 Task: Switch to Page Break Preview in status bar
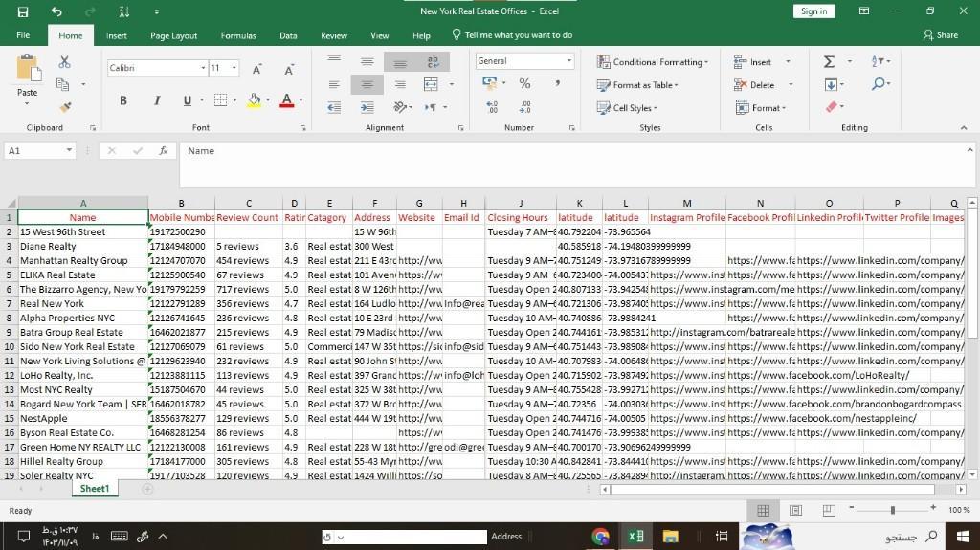[829, 510]
